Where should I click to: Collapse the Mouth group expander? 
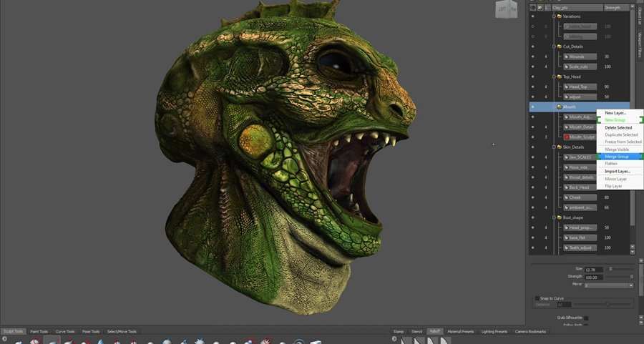click(x=554, y=107)
